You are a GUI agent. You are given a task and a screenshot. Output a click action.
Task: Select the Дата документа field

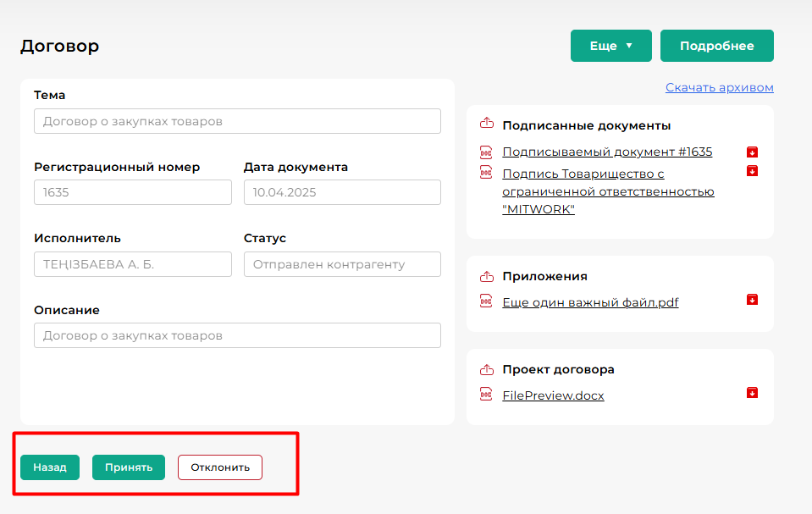pyautogui.click(x=342, y=192)
